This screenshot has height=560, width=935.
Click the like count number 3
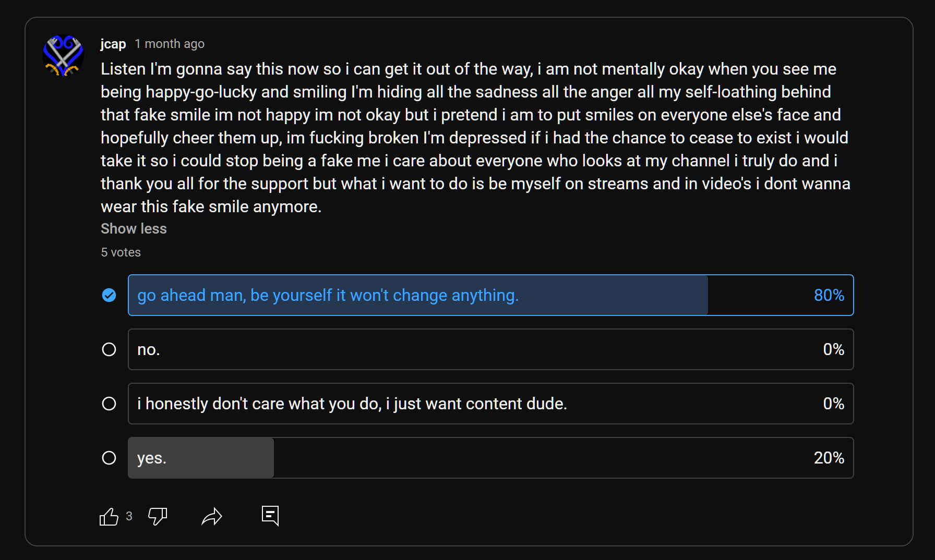(129, 516)
